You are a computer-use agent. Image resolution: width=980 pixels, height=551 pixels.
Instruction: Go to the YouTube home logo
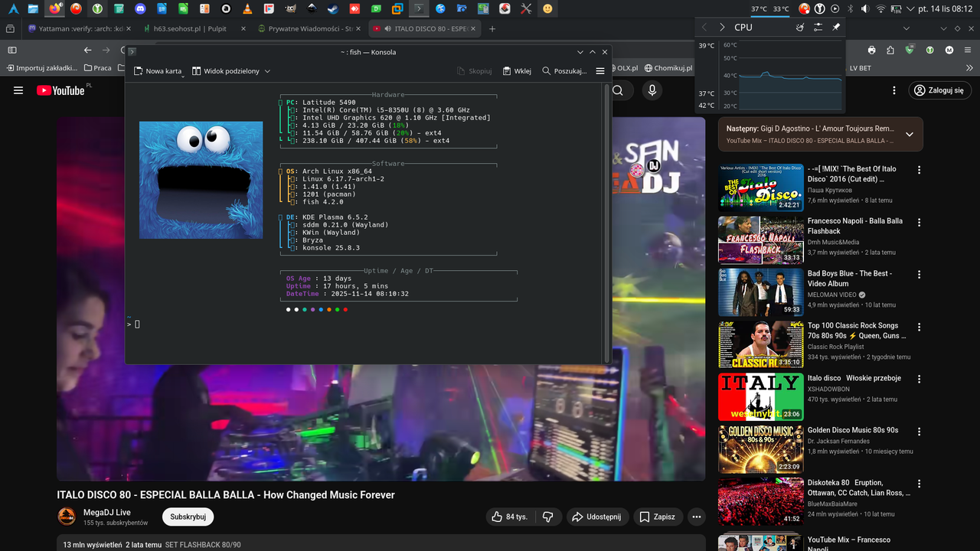(60, 90)
